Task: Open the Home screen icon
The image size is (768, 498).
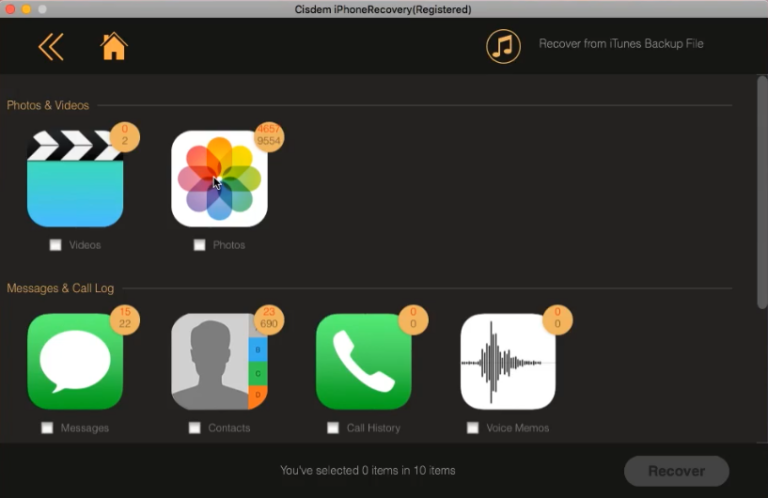Action: [x=114, y=46]
